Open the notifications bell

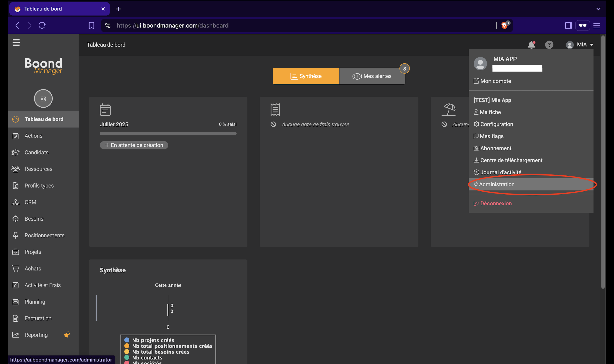click(531, 45)
